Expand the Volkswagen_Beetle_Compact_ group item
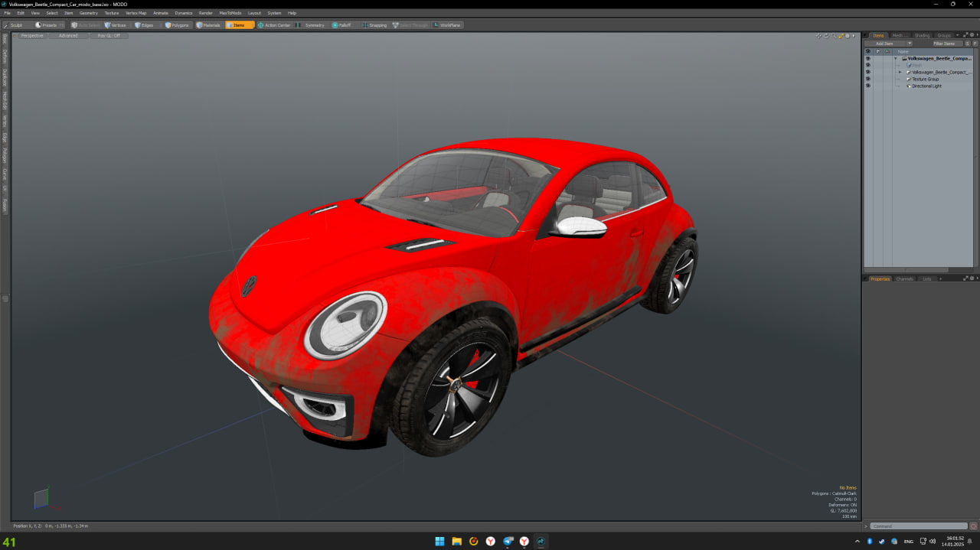The image size is (980, 550). (x=900, y=72)
